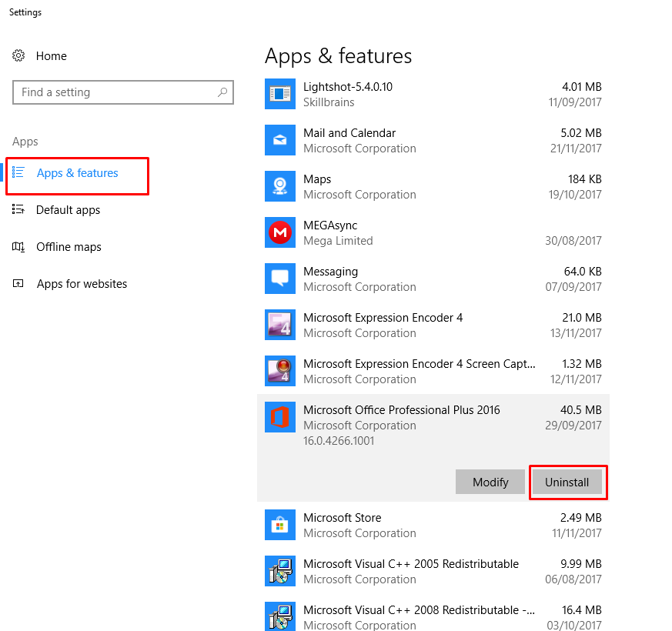
Task: Select the Messaging app icon
Action: pyautogui.click(x=280, y=279)
